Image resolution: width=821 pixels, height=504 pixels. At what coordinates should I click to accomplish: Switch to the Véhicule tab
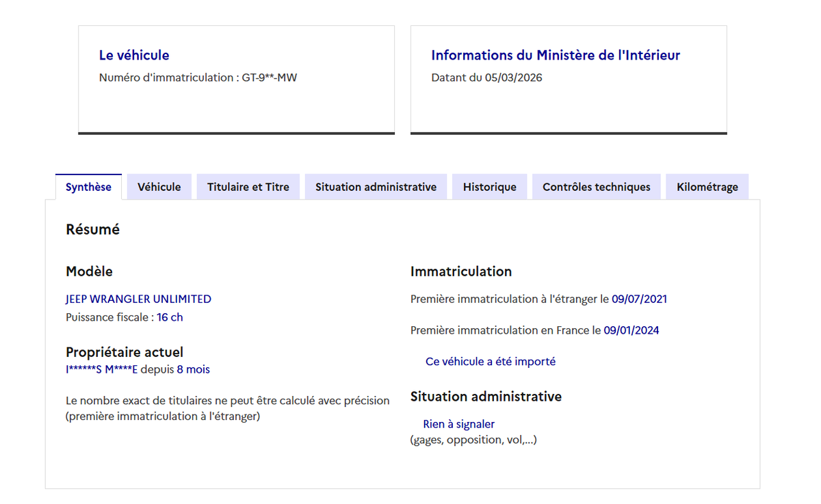[159, 187]
